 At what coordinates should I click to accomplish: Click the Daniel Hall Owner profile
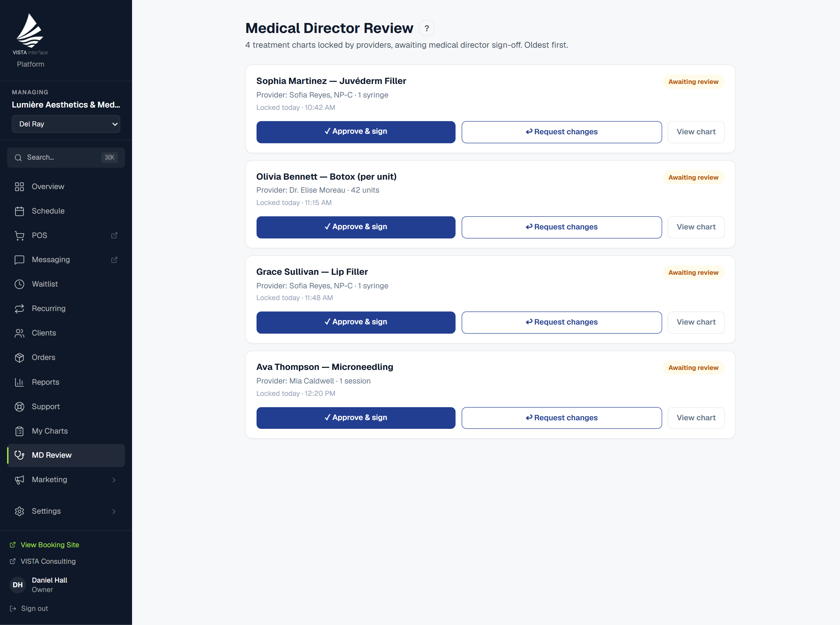tap(39, 585)
